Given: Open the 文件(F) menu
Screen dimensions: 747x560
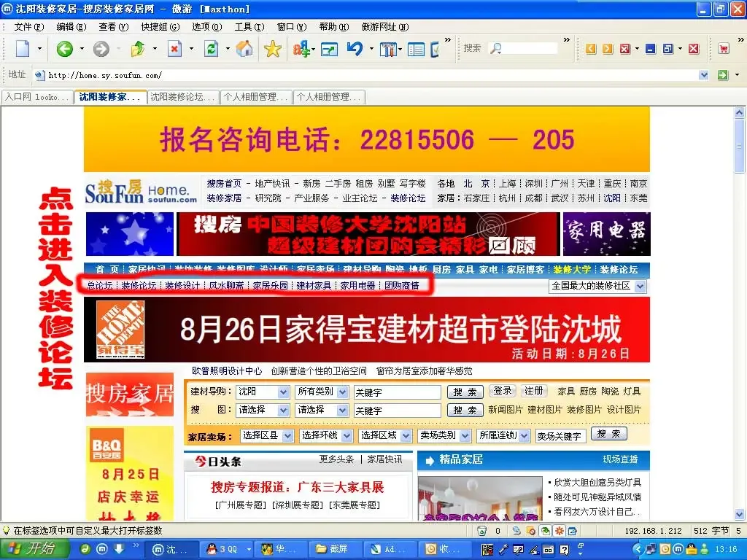Looking at the screenshot, I should 29,27.
